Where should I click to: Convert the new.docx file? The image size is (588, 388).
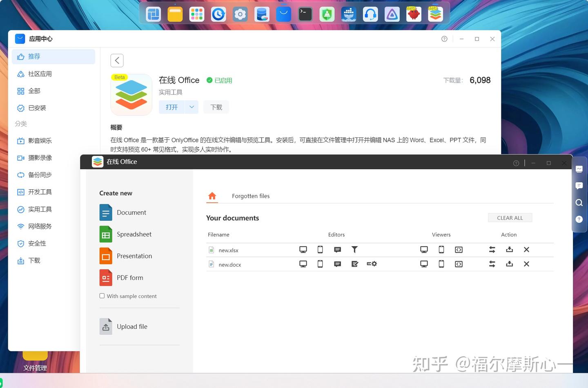click(x=492, y=264)
